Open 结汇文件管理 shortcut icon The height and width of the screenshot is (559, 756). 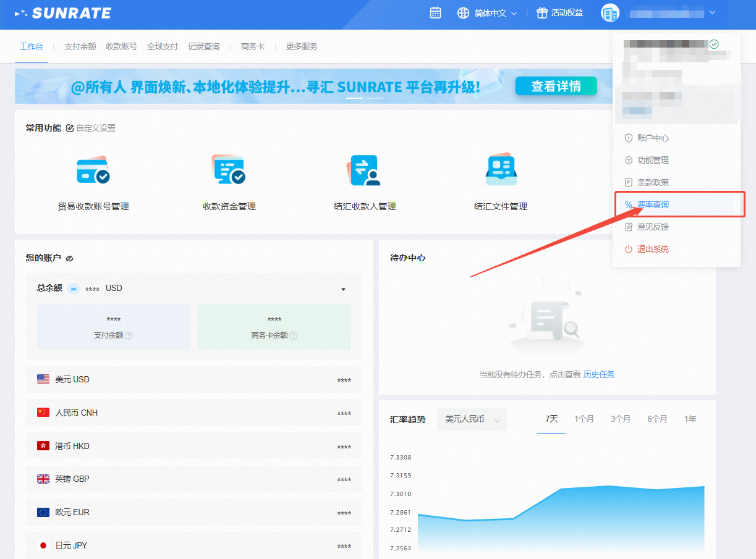click(501, 171)
